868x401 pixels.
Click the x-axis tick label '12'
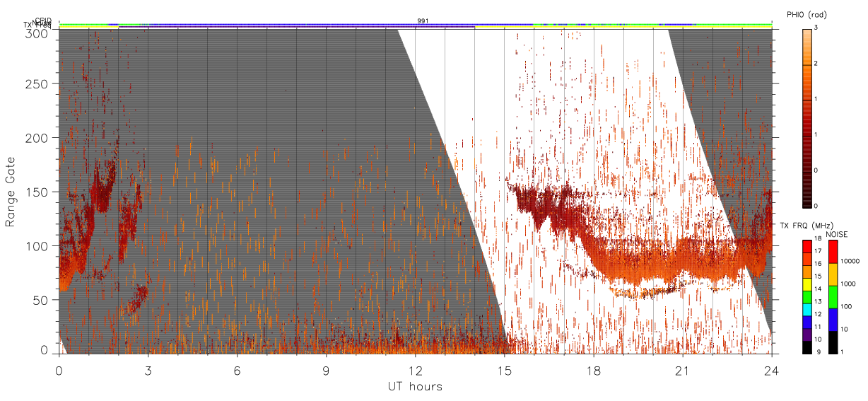pyautogui.click(x=415, y=370)
